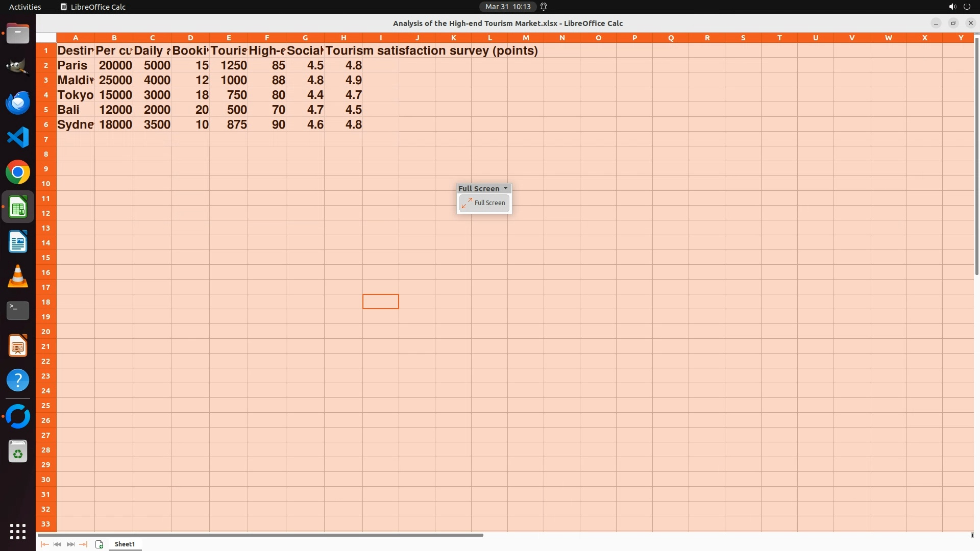Open the Full Screen toolbar dropdown arrow
Screen dimensions: 980x551
(505, 189)
